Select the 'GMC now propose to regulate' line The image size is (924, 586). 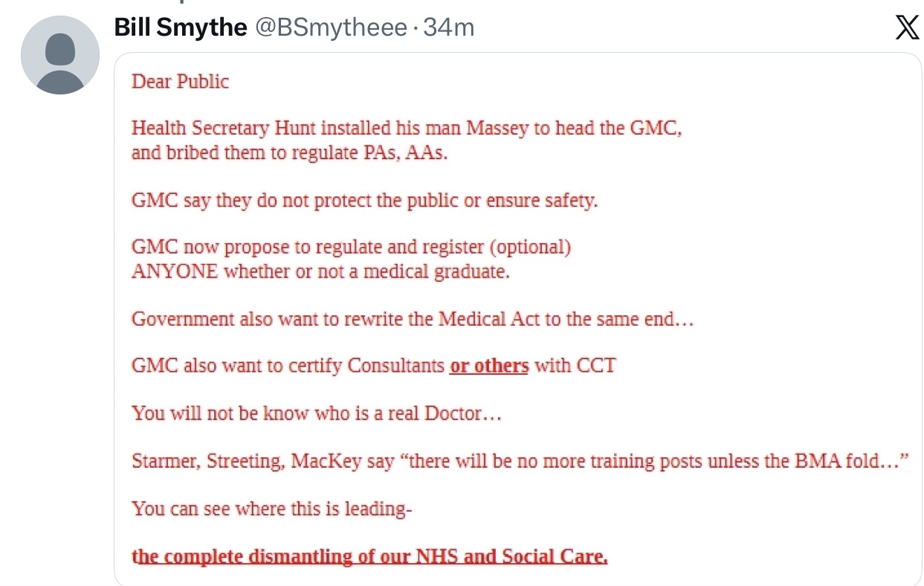351,248
